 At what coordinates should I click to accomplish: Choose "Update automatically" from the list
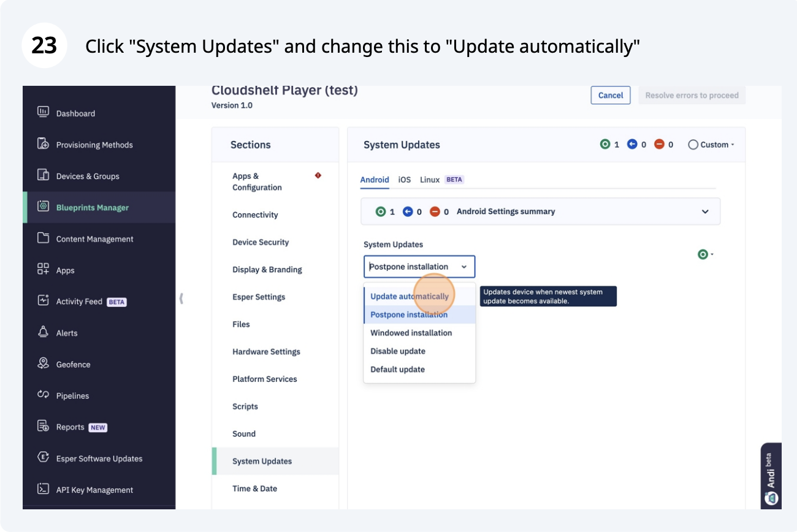pos(419,296)
